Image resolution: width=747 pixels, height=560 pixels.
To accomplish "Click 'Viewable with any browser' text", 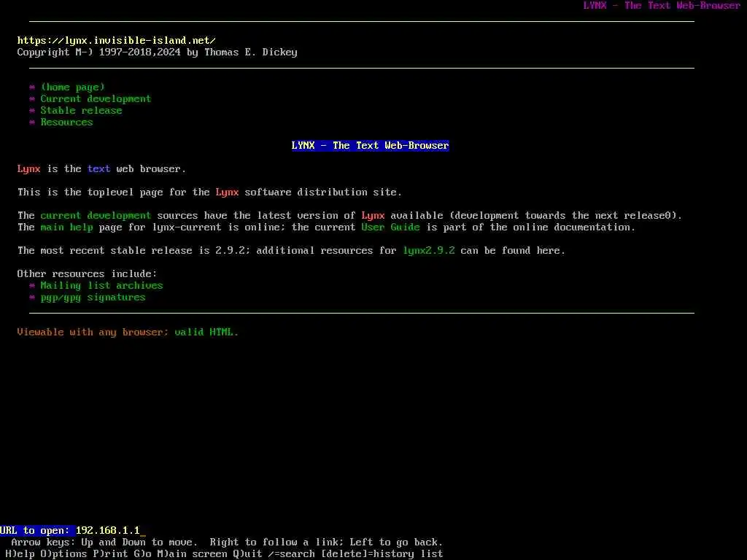I will [x=93, y=332].
